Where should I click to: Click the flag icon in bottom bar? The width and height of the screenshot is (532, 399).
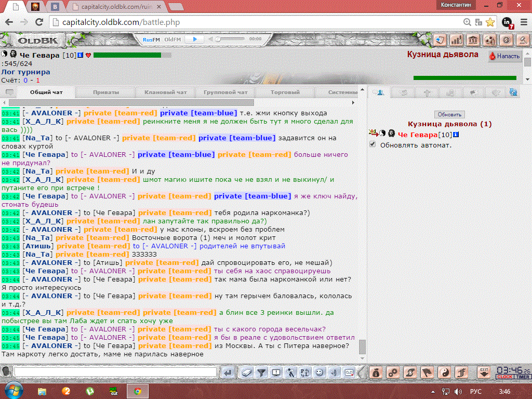click(427, 373)
